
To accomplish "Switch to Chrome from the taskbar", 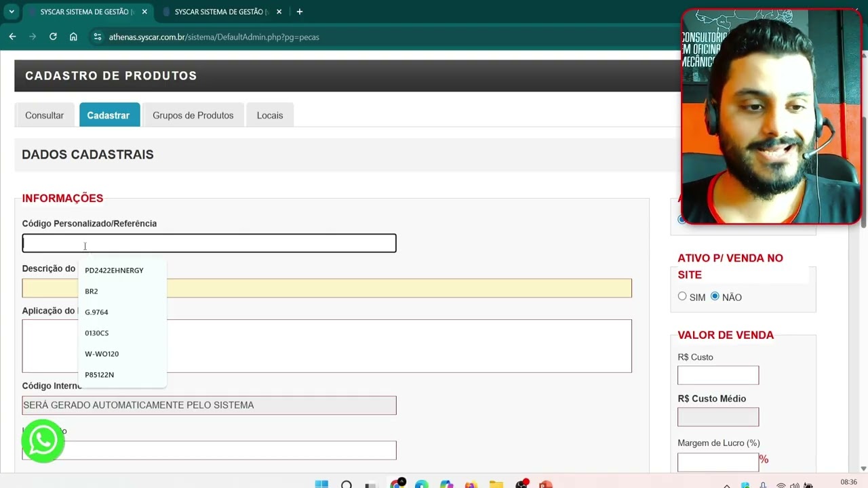I will tap(397, 483).
